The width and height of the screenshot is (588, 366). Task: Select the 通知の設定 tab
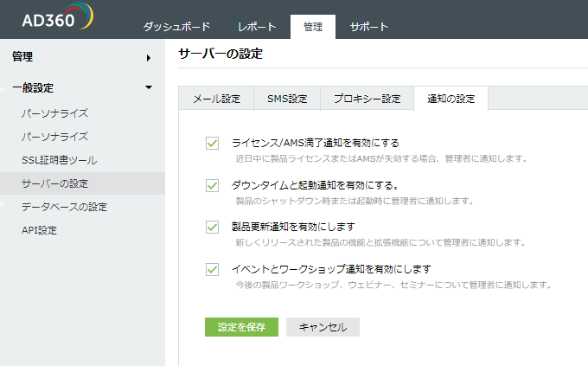point(451,99)
